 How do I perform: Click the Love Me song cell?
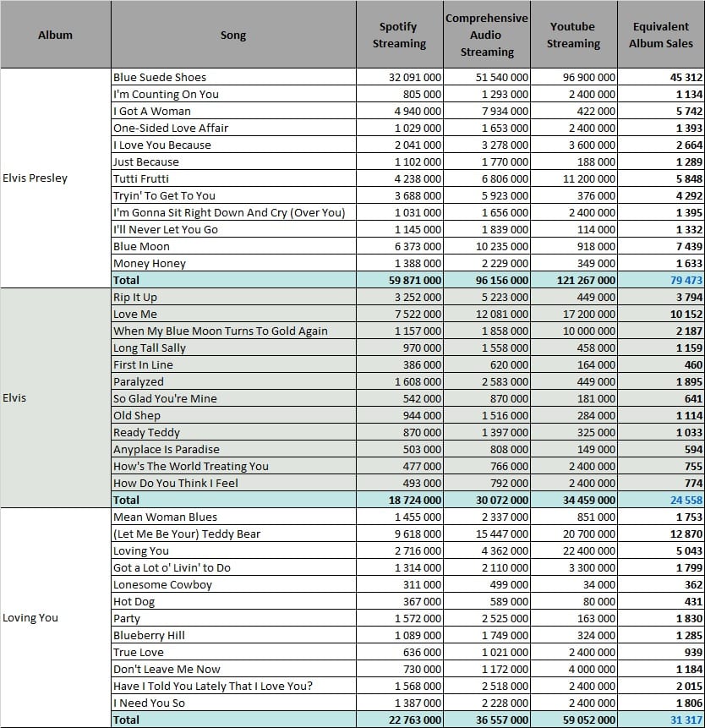pyautogui.click(x=233, y=314)
